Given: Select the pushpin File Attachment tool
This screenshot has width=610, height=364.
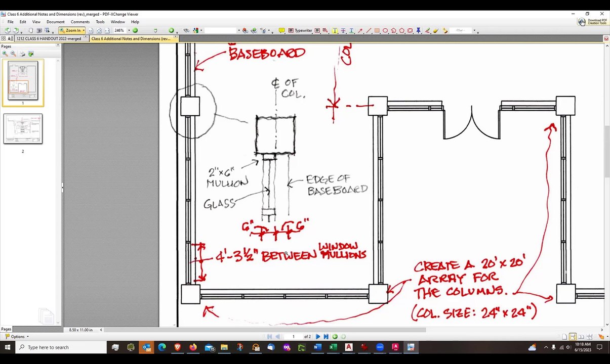Looking at the screenshot, I should click(x=418, y=30).
